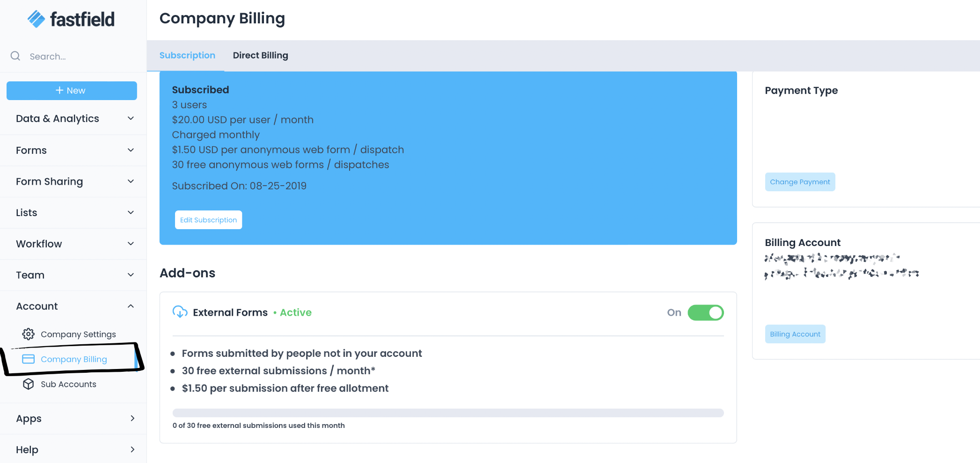The image size is (980, 463).
Task: Click the Change Payment button
Action: pos(800,182)
